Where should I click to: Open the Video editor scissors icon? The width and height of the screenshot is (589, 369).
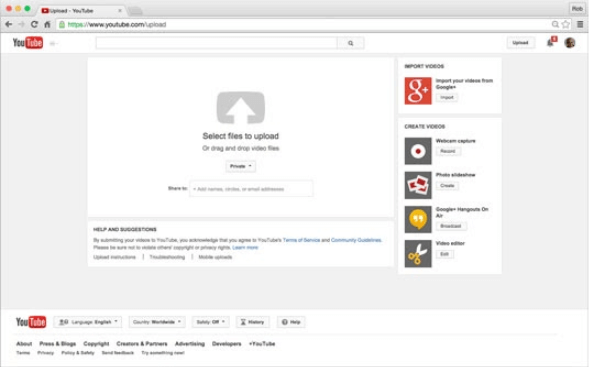418,254
